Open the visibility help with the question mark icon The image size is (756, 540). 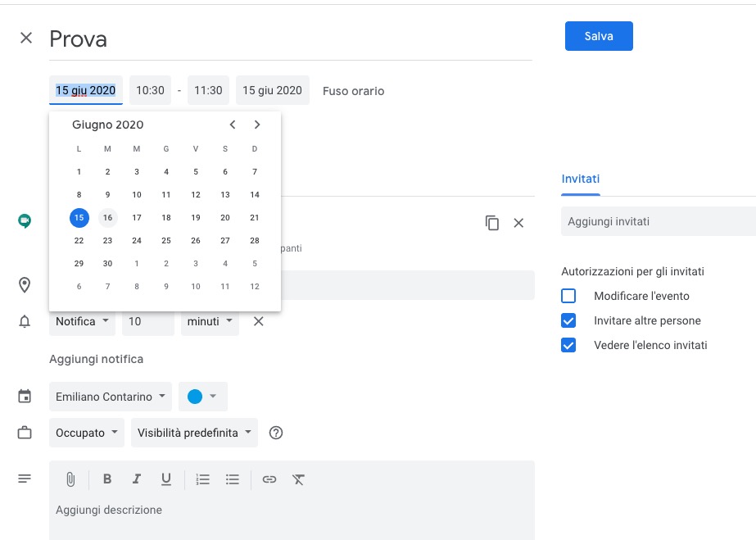276,432
